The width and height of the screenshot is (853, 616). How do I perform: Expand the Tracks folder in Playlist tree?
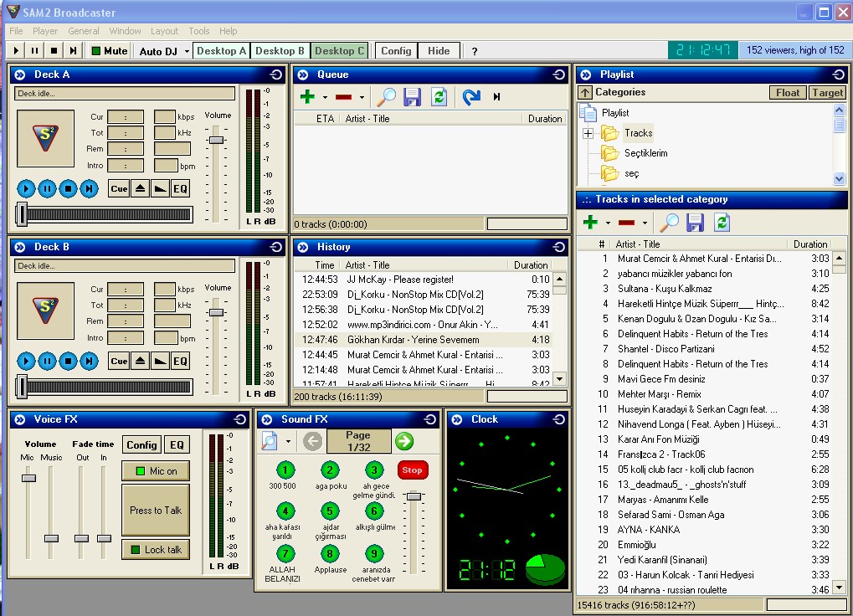588,133
